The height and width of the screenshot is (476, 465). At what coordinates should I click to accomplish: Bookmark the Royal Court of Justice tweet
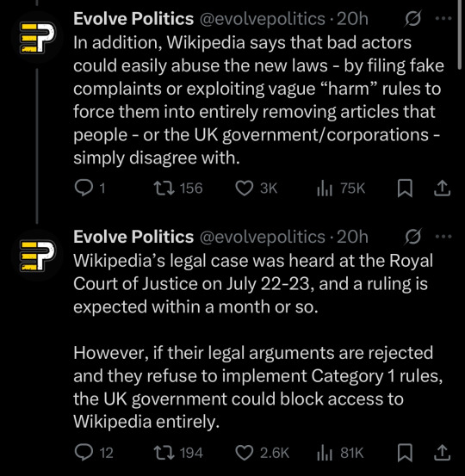click(405, 453)
